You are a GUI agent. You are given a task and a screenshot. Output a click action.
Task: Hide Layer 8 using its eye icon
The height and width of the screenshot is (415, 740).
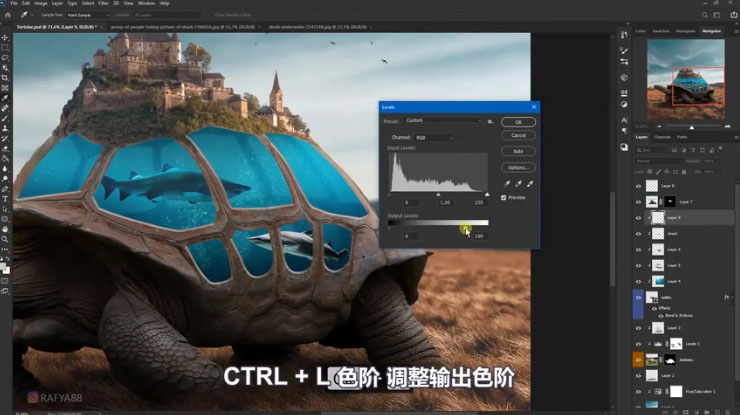click(639, 186)
